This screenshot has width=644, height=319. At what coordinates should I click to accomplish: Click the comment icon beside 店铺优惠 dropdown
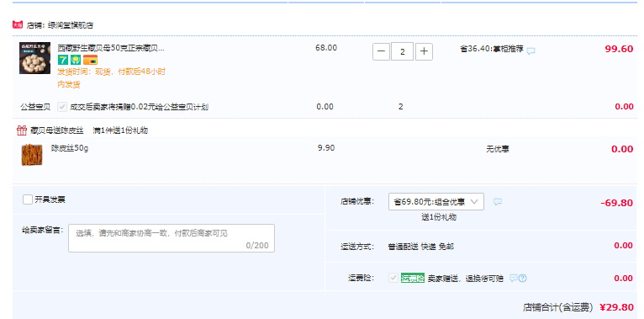(498, 202)
